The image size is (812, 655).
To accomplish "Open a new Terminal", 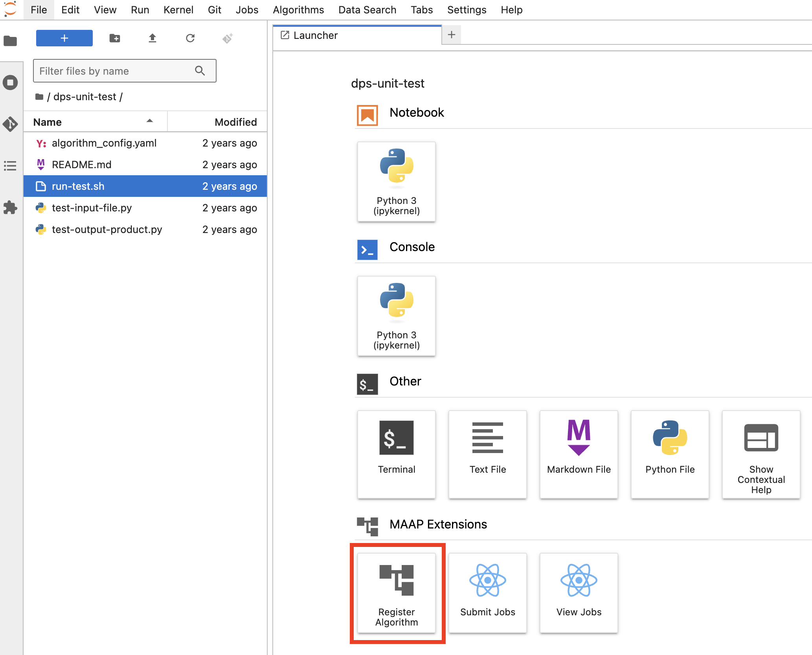I will tap(397, 455).
